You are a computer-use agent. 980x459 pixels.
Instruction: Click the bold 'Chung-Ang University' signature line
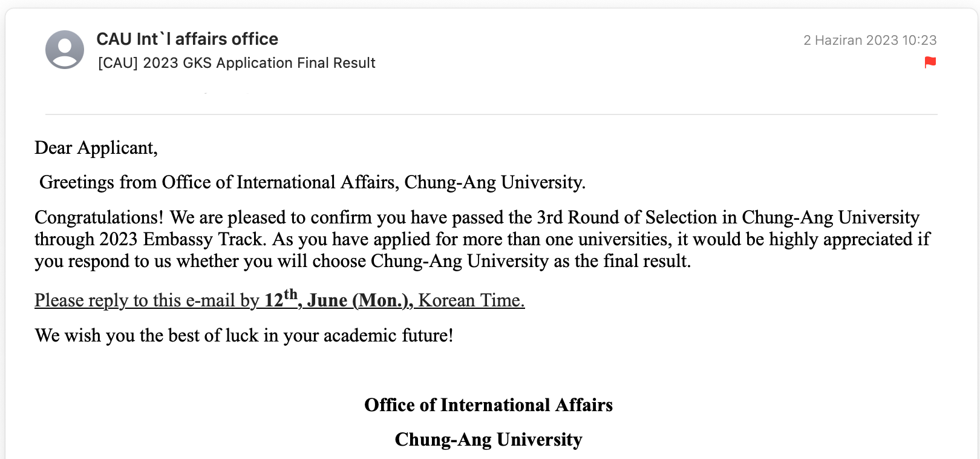click(x=489, y=440)
